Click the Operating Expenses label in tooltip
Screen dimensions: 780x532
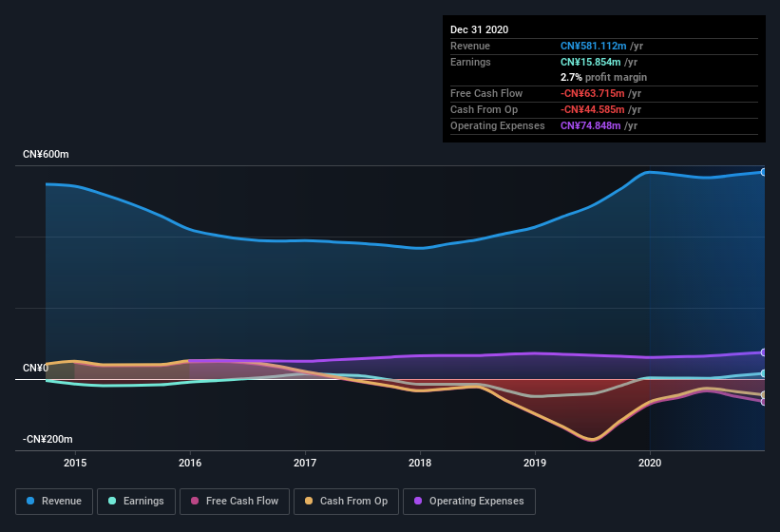point(498,125)
